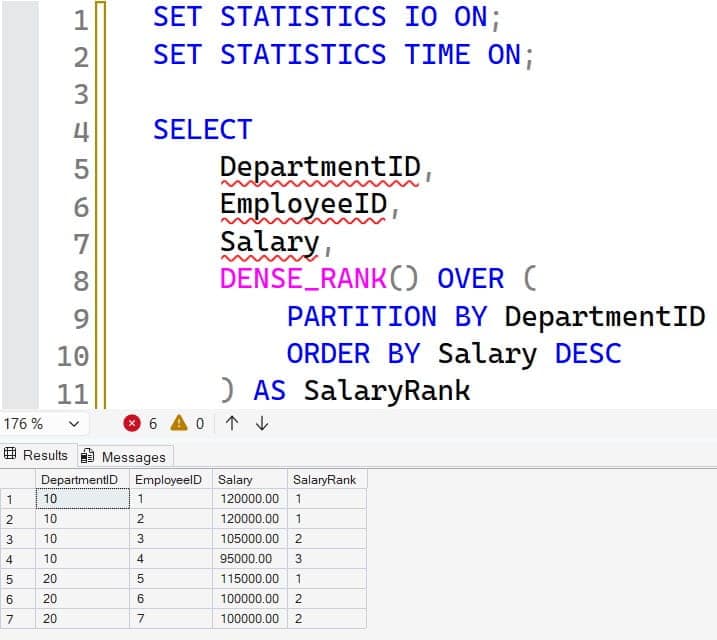This screenshot has height=640, width=717.
Task: Click the SalaryRank column header
Action: coord(327,480)
